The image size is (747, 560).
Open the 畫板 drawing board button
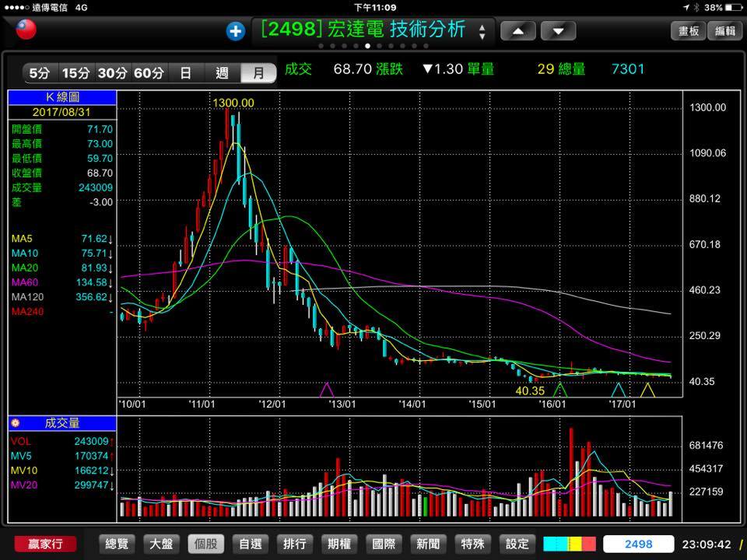coord(688,31)
